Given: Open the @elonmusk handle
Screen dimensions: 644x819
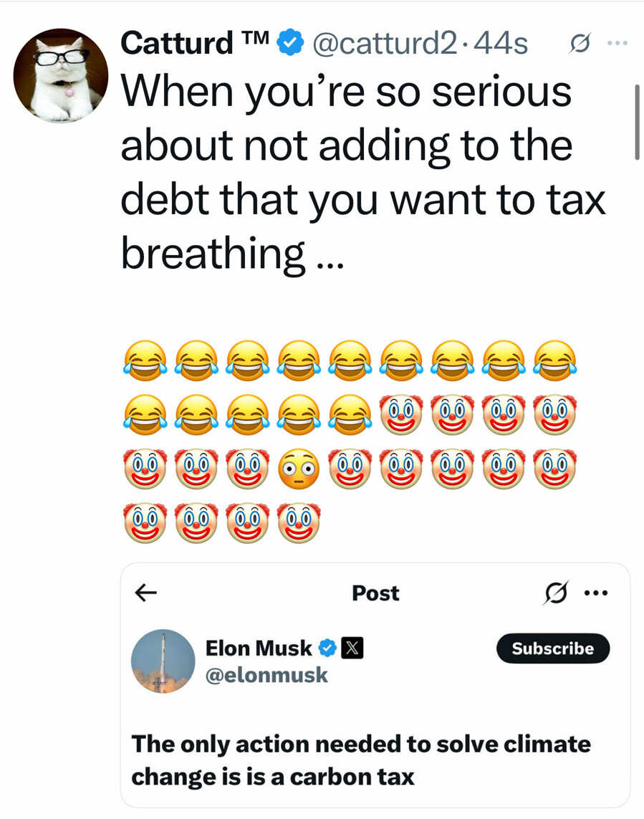Looking at the screenshot, I should [266, 675].
